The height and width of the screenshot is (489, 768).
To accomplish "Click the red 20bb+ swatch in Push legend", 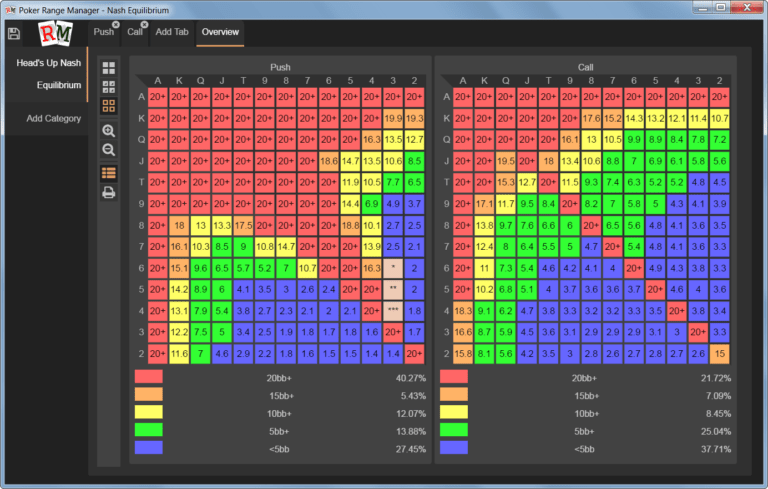I will 148,378.
